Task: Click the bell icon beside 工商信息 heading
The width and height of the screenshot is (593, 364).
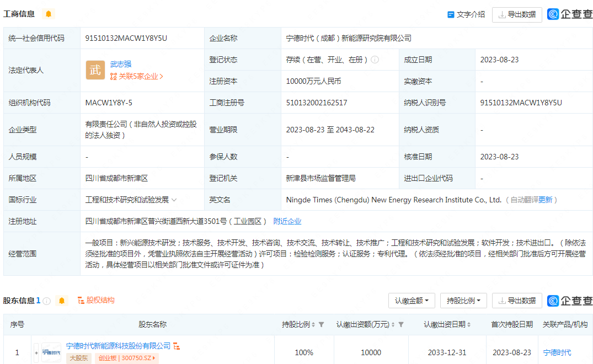Action: (48, 14)
